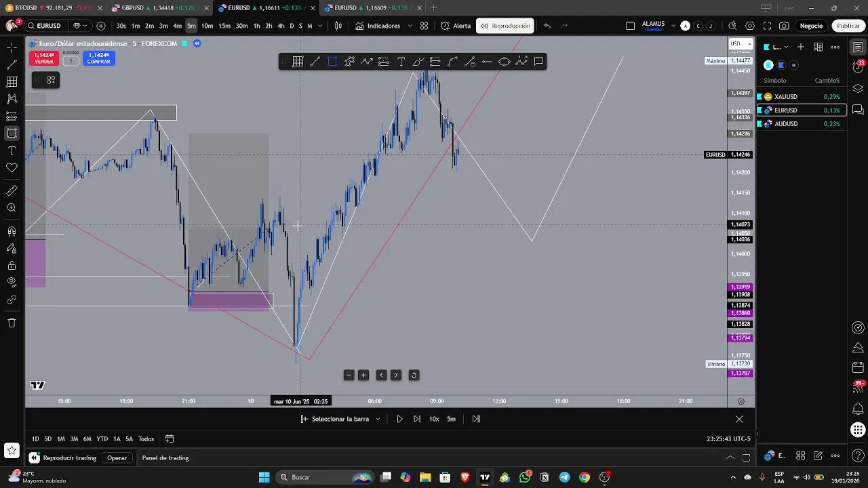The height and width of the screenshot is (488, 868).
Task: Click the Publicar button
Action: tap(848, 26)
